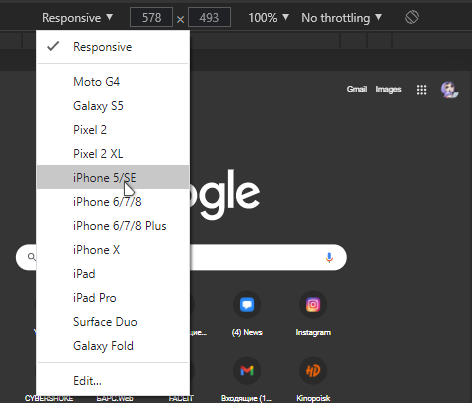The image size is (472, 403).
Task: Open the No throttling dropdown
Action: 341,18
